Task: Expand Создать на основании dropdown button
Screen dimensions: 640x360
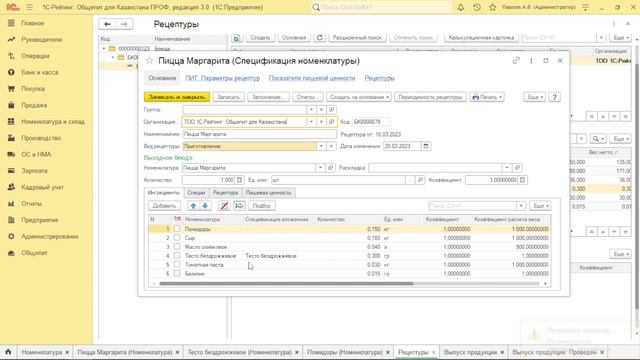Action: 359,97
